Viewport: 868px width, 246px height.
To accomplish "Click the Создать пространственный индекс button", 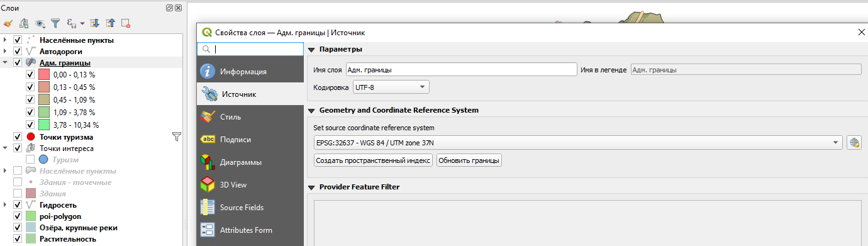I will coord(373,160).
